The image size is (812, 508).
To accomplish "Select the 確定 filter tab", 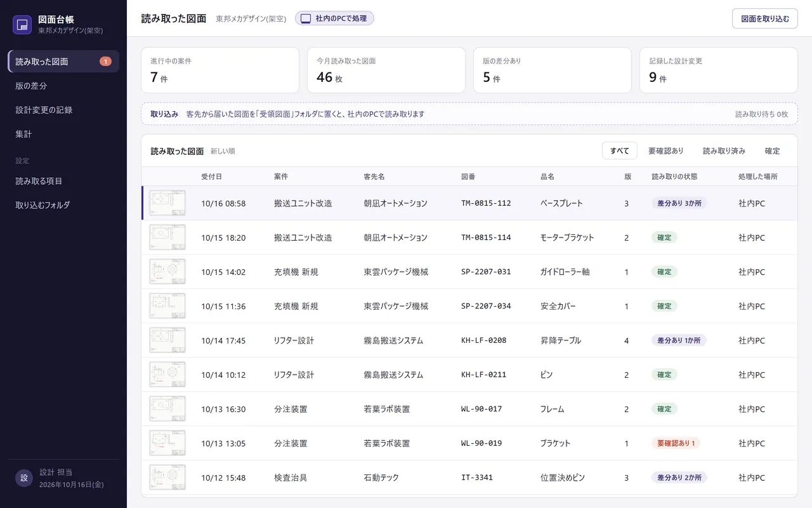I will tap(772, 150).
